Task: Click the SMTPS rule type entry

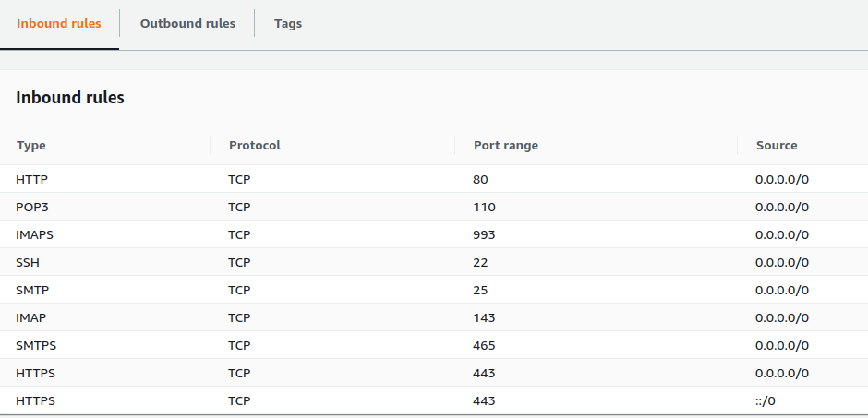Action: 35,345
